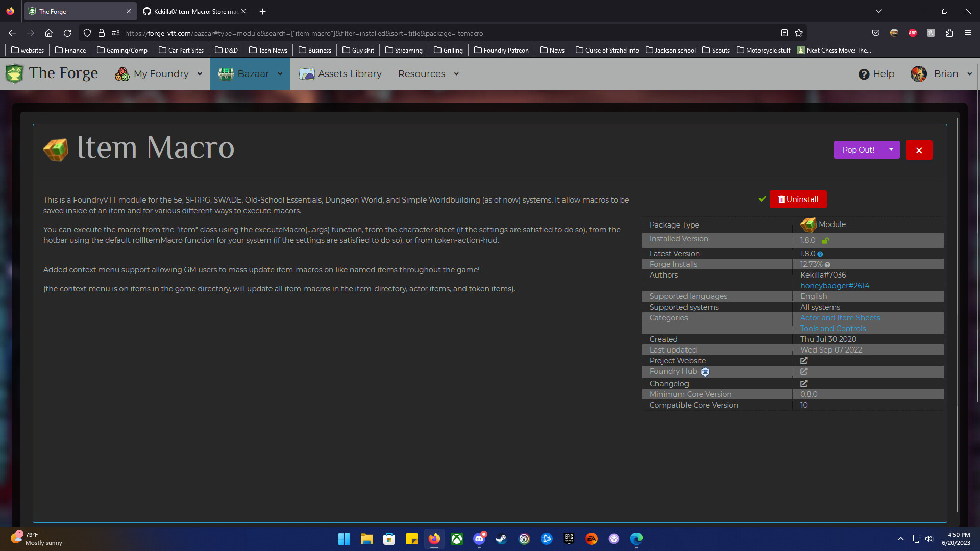Click the Latest Version help icon
The image size is (980, 551).
[820, 254]
